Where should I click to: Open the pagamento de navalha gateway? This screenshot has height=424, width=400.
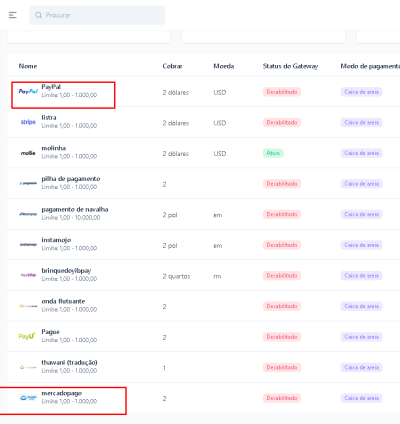click(75, 209)
